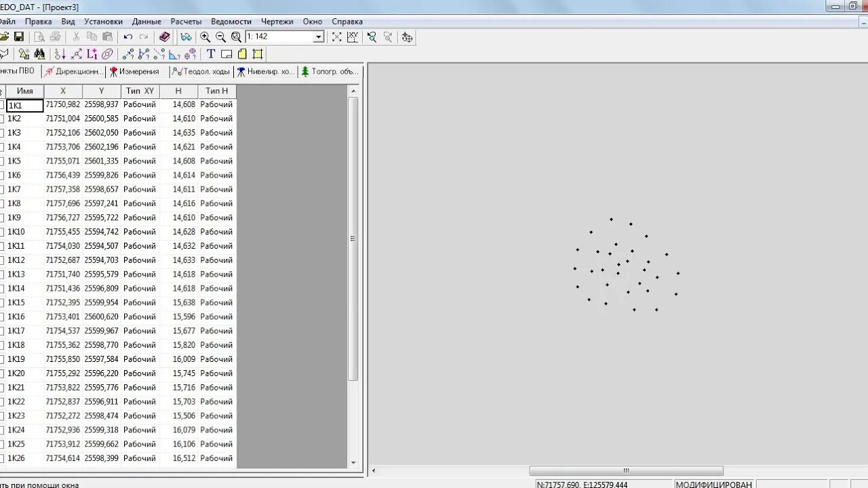
Task: Click the angle measurement triangle icon
Action: point(174,54)
